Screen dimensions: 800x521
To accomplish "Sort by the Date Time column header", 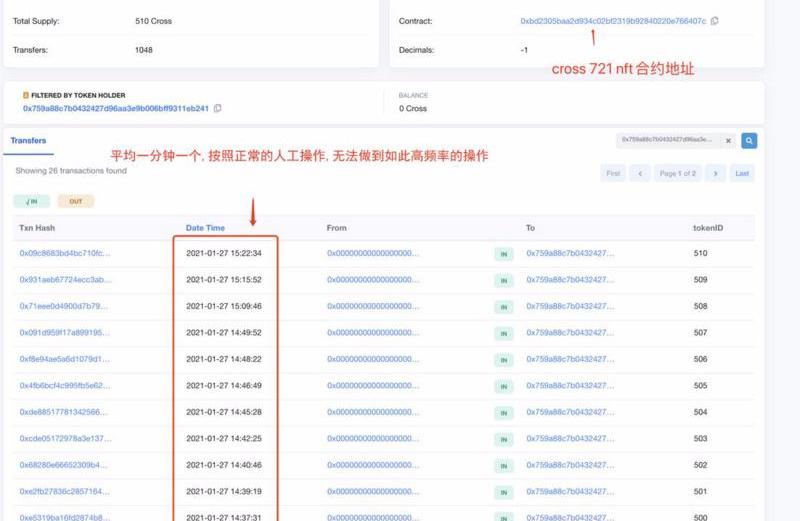I will pyautogui.click(x=205, y=228).
